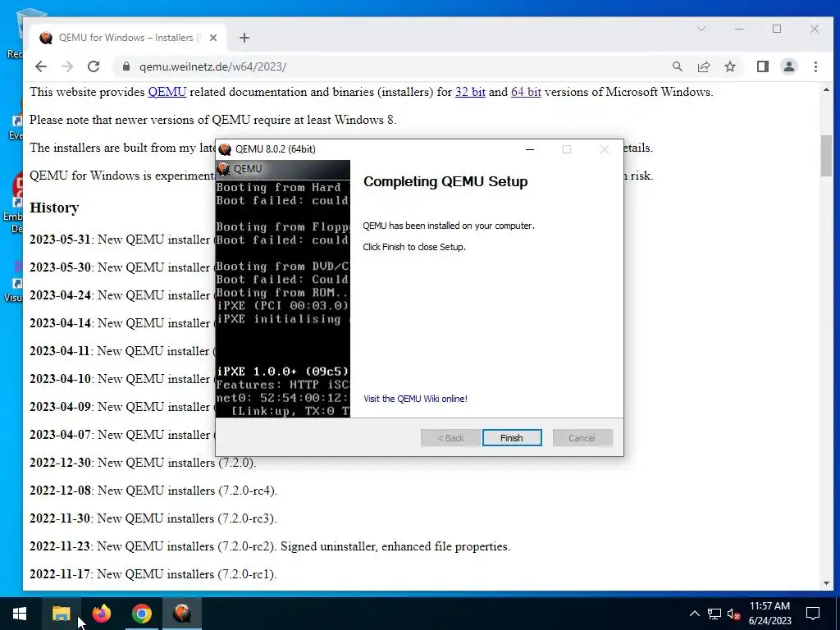Open the Windows Start menu
The image size is (840, 630).
pos(20,614)
